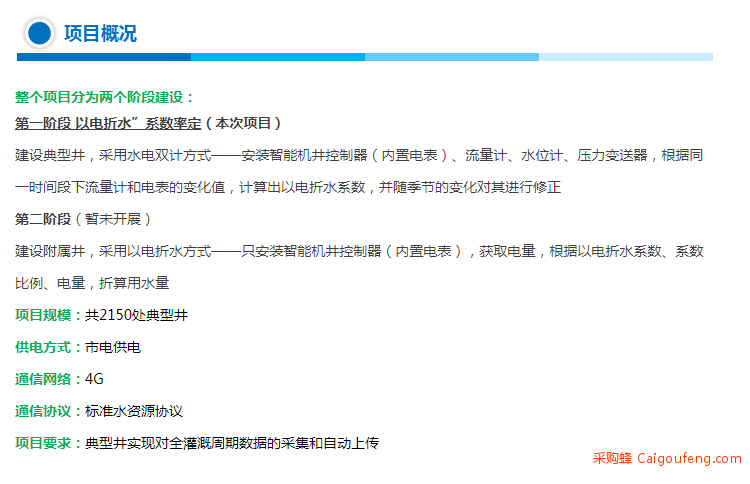Click the green label 项目规模：

click(50, 315)
